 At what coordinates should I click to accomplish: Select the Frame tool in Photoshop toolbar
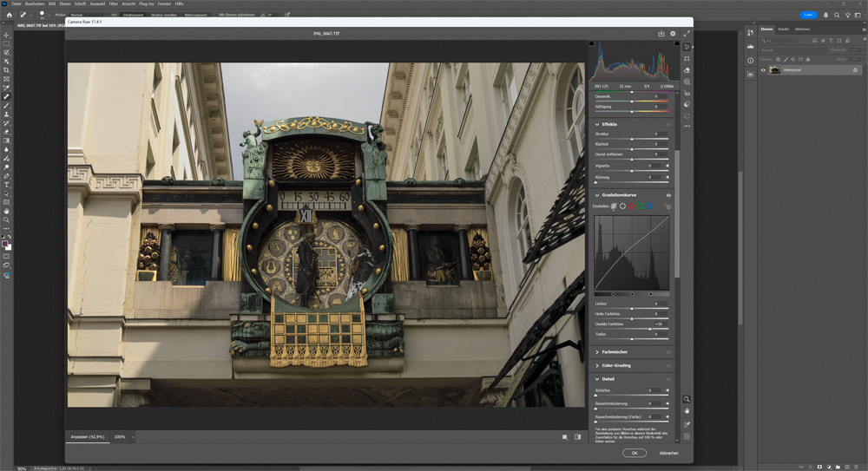click(7, 79)
